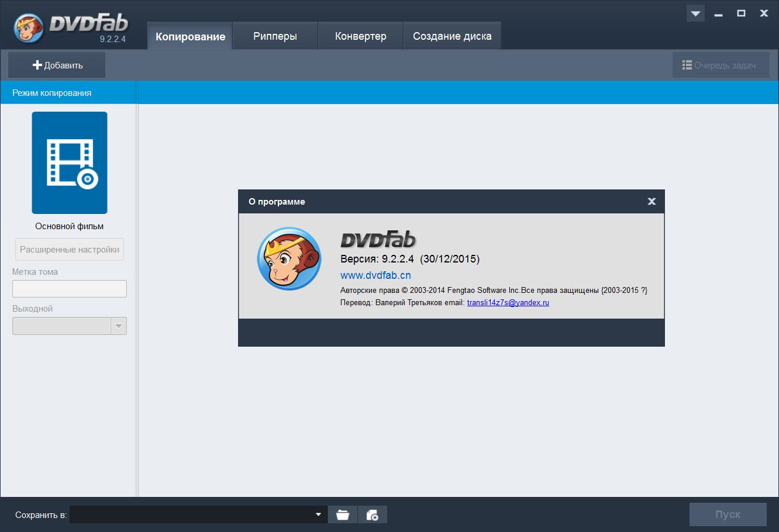Expand the save path dropdown arrow
779x532 pixels.
[318, 514]
